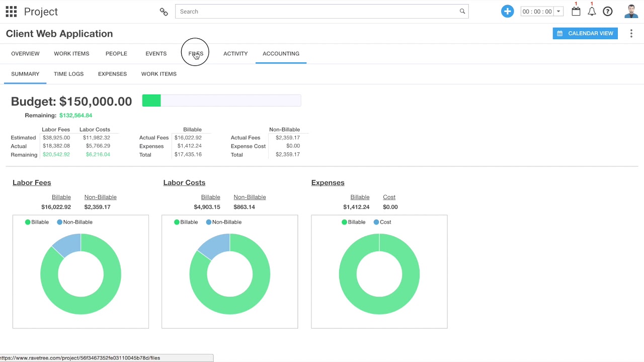The height and width of the screenshot is (362, 644).
Task: Click Cost link under Expenses heading
Action: [389, 197]
